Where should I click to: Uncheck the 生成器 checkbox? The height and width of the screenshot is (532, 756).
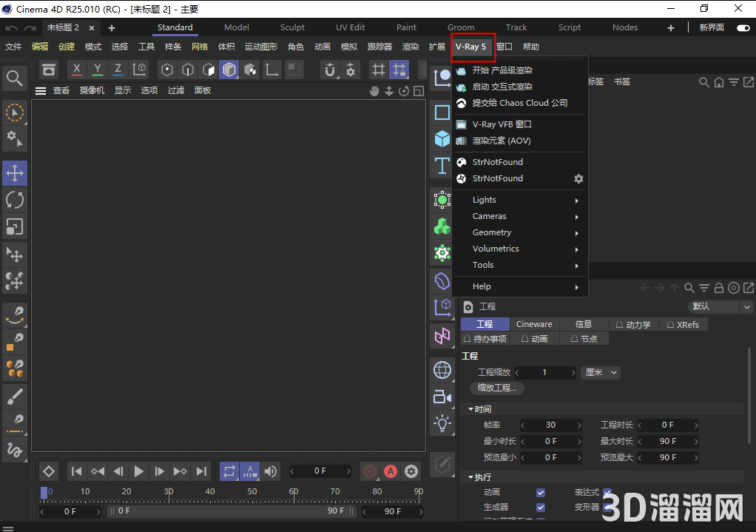(542, 508)
